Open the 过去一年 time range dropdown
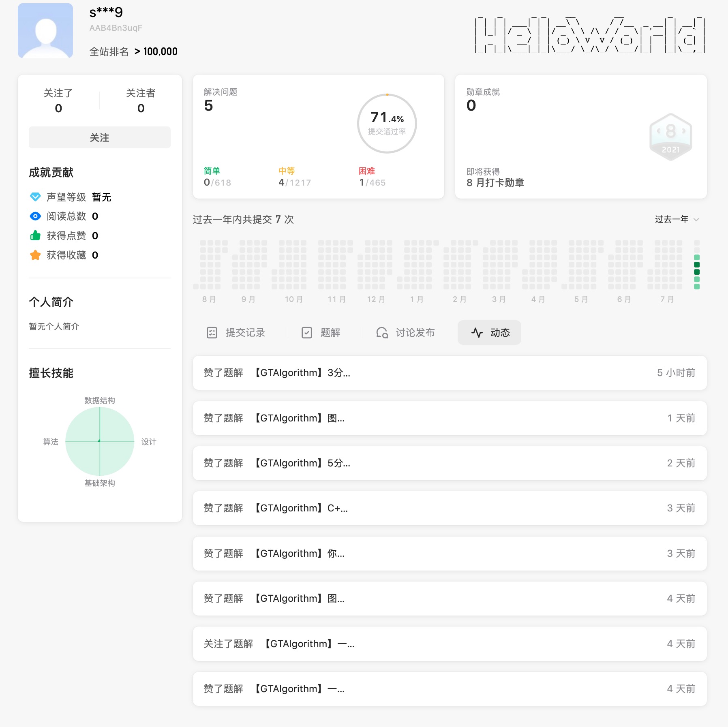 [x=677, y=219]
